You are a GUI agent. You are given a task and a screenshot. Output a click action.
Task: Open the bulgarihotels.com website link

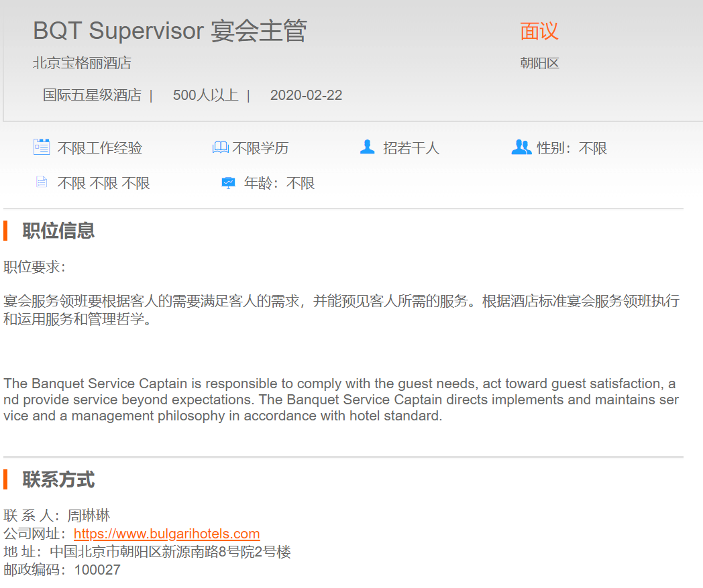point(166,534)
